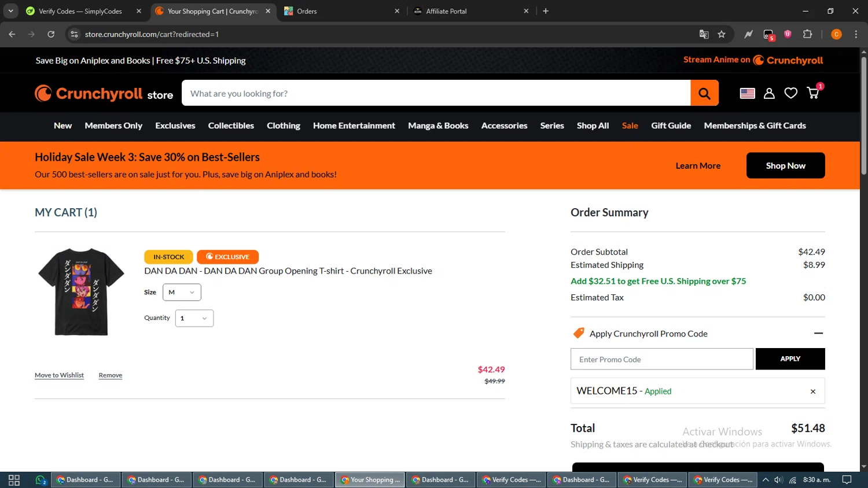Open Chrome profile avatar C
The image size is (868, 488).
coord(836,34)
